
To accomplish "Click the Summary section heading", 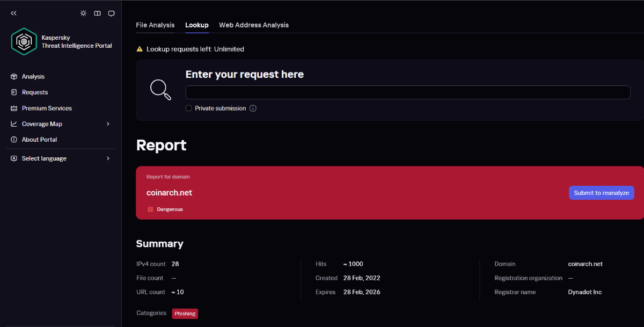I will (159, 244).
